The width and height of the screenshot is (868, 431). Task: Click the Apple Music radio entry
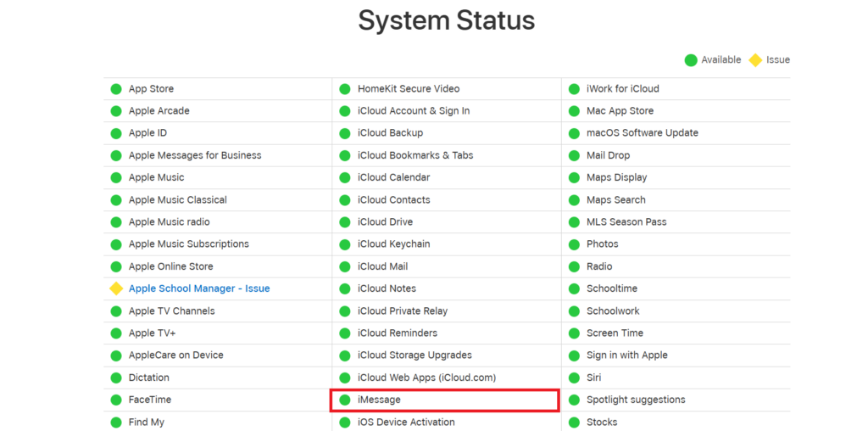click(x=170, y=222)
